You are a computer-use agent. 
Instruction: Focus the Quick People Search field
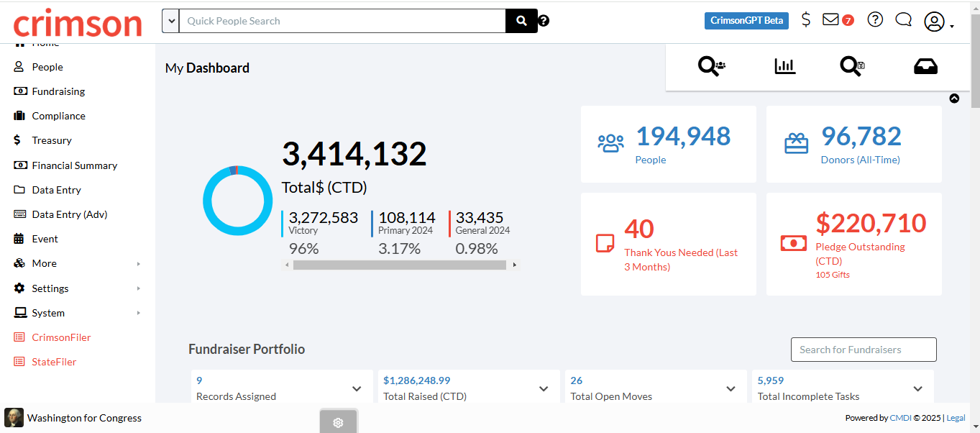pos(342,21)
